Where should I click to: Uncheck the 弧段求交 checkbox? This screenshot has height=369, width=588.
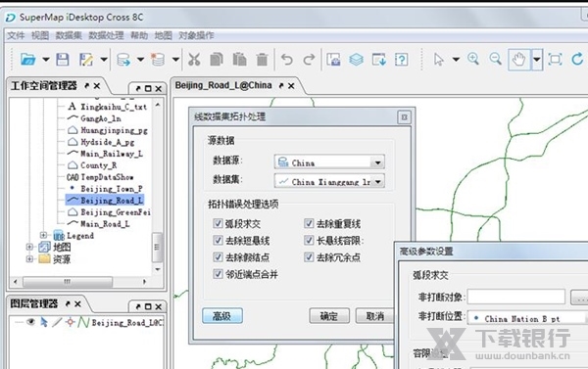tap(218, 223)
